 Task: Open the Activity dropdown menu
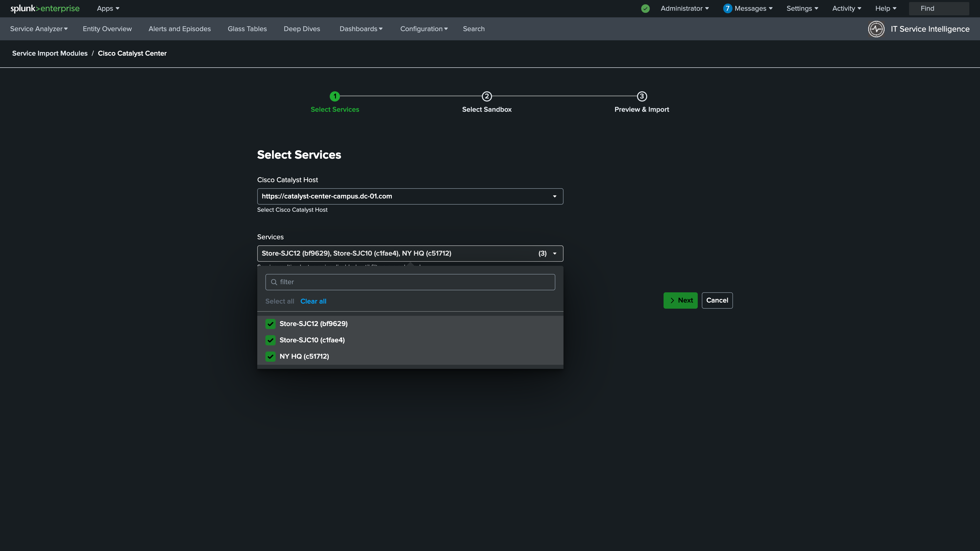click(847, 8)
